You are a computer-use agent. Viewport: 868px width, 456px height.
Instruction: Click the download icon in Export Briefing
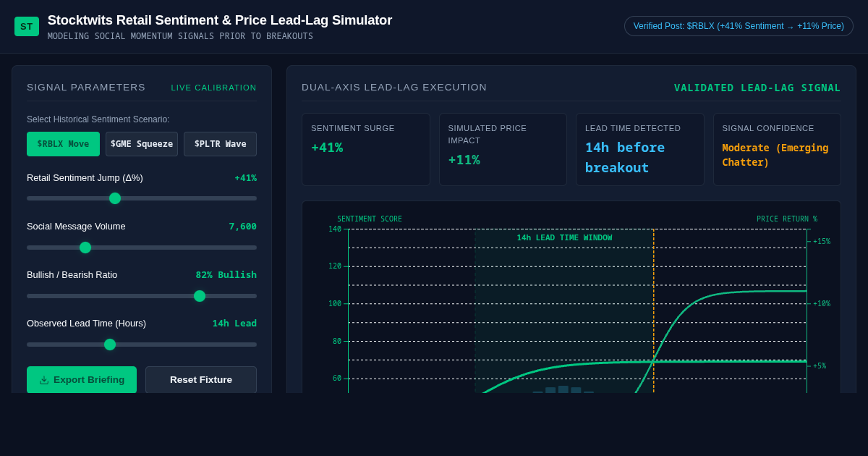coord(44,380)
